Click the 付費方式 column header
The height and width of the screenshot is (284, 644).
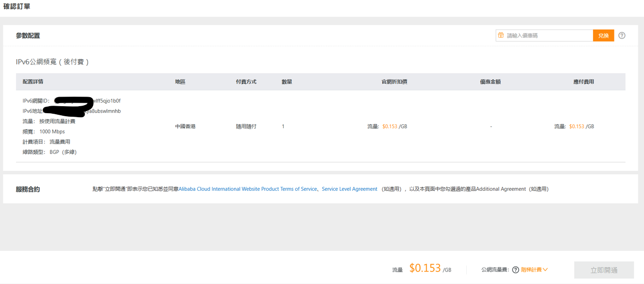click(x=246, y=82)
